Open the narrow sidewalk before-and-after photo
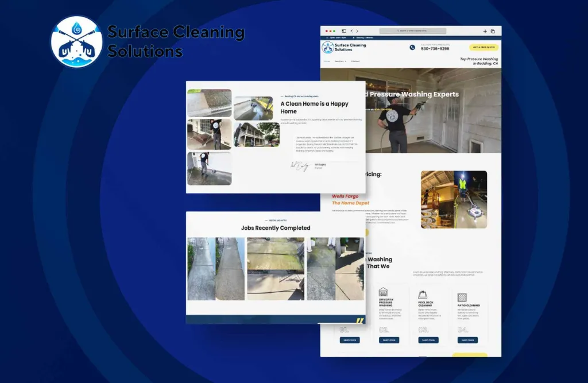The width and height of the screenshot is (588, 383). point(216,269)
